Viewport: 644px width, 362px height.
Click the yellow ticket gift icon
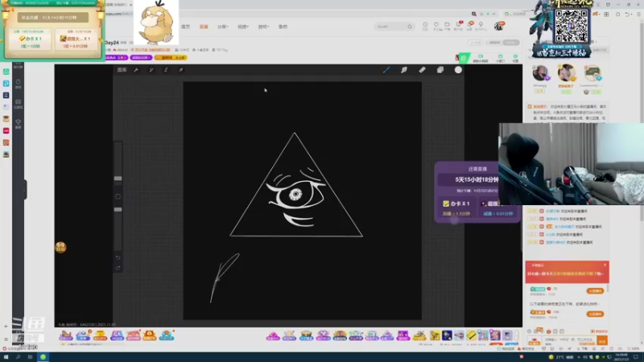(471, 335)
